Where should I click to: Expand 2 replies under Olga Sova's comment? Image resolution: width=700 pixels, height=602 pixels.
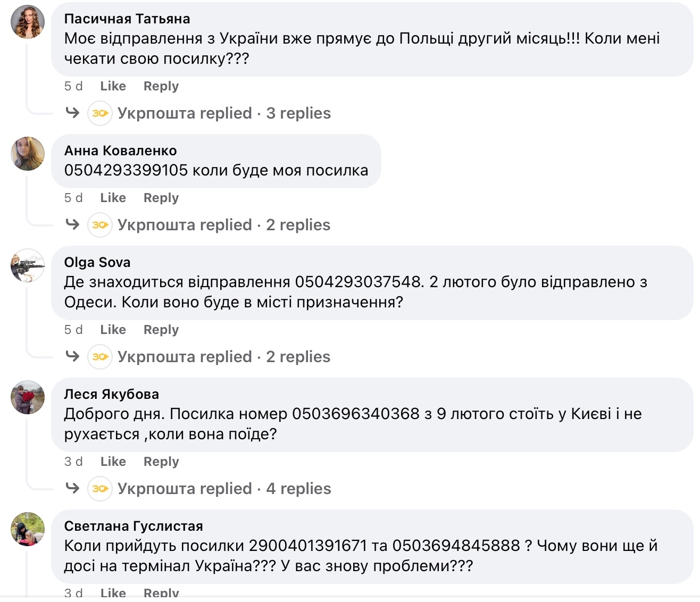(298, 357)
